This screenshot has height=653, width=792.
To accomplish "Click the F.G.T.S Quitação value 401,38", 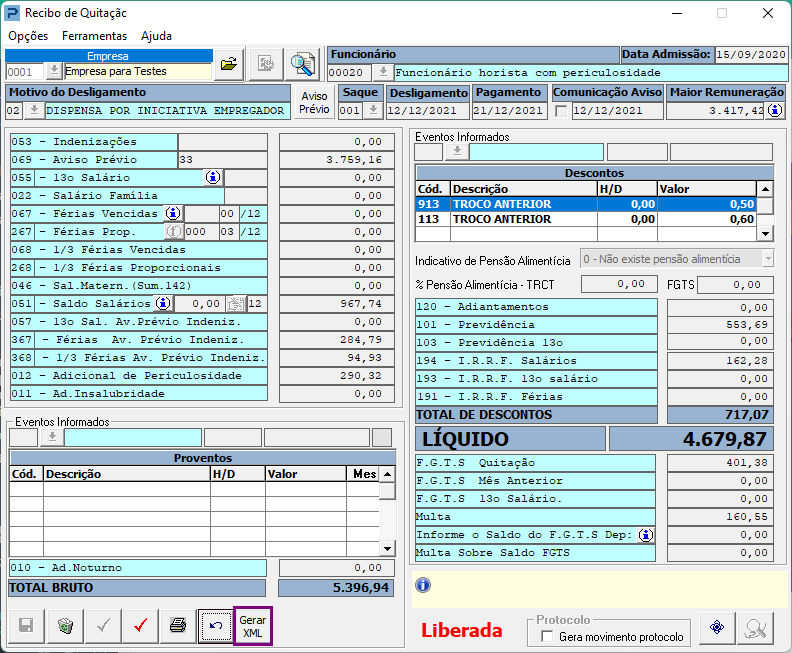I will [x=720, y=463].
